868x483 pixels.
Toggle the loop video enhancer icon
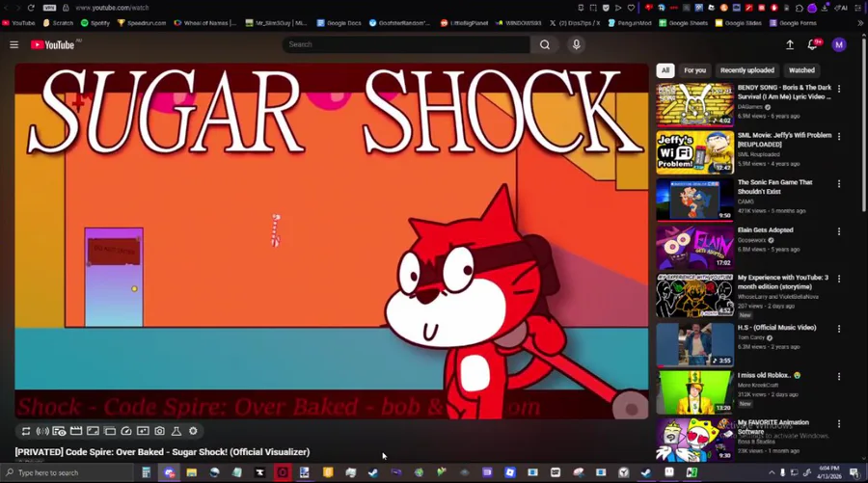(x=26, y=431)
